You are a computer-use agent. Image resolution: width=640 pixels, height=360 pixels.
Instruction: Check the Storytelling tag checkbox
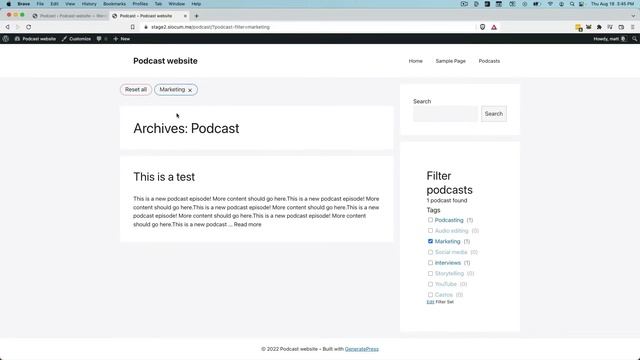click(x=430, y=273)
